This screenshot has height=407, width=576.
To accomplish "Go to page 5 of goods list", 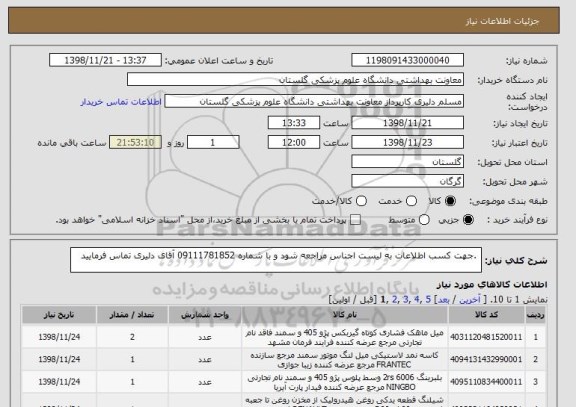I will (x=428, y=299).
